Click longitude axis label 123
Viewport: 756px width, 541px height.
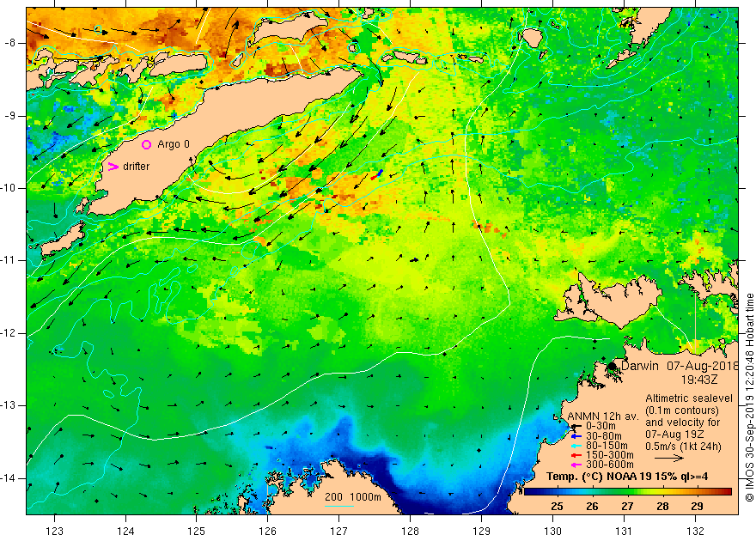point(54,531)
